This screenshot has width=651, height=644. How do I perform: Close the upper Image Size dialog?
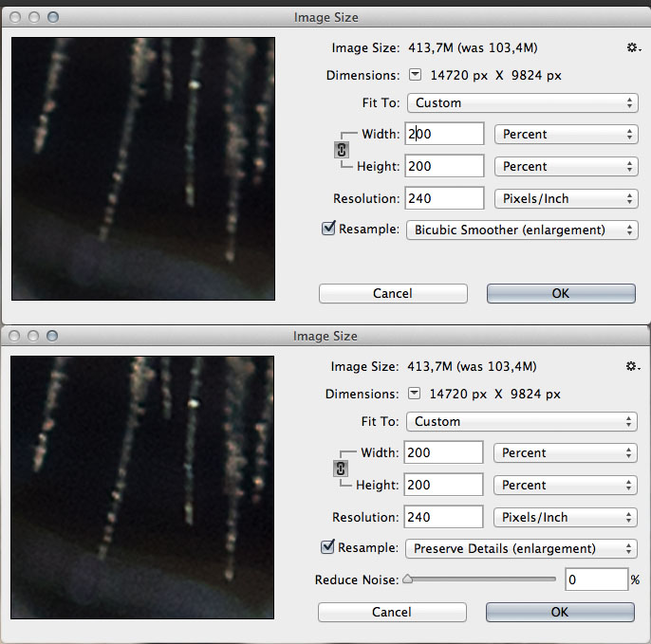pyautogui.click(x=15, y=17)
